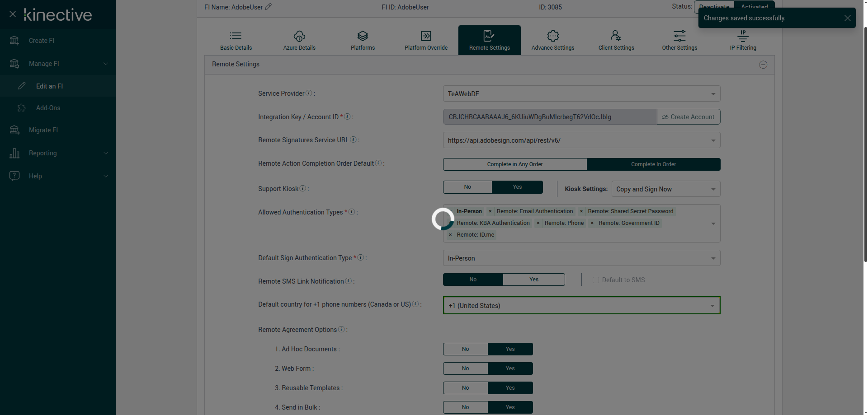This screenshot has height=415, width=868.
Task: Check the Default to SMS checkbox
Action: point(596,280)
